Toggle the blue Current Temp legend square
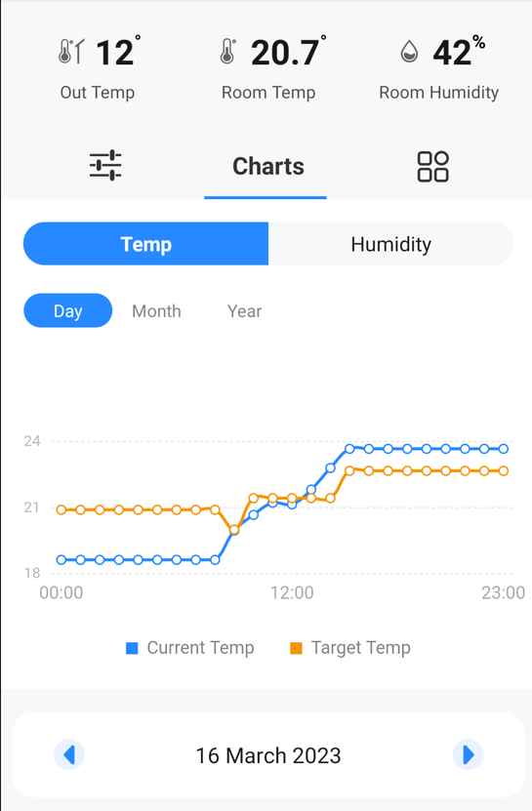Screen dimensions: 532x811 pyautogui.click(x=132, y=648)
